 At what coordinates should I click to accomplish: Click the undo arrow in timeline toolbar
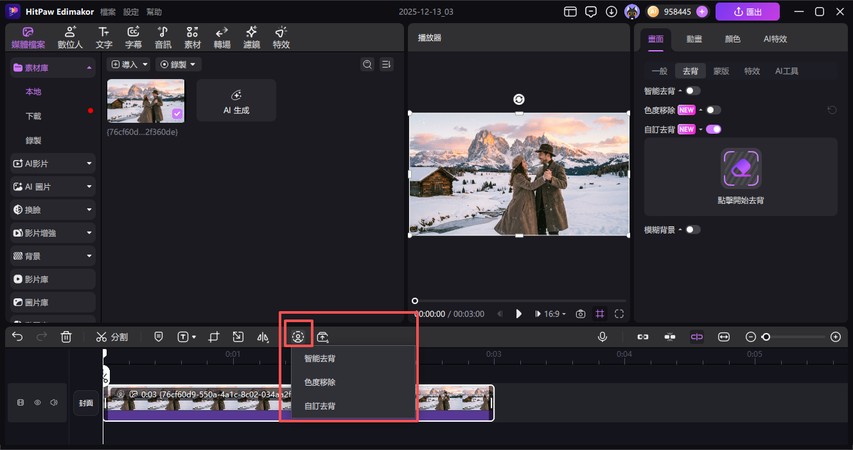coord(17,337)
